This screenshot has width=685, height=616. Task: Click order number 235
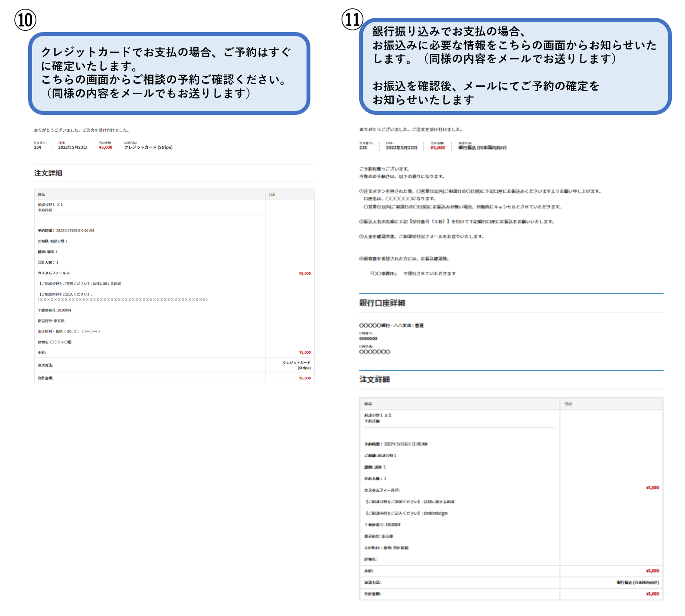click(x=363, y=148)
